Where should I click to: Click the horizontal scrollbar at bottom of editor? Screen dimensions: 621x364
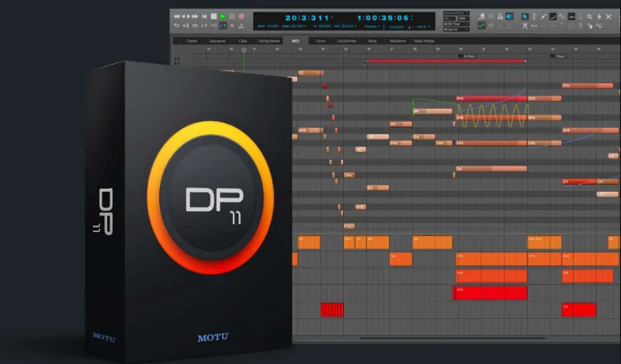(x=453, y=338)
